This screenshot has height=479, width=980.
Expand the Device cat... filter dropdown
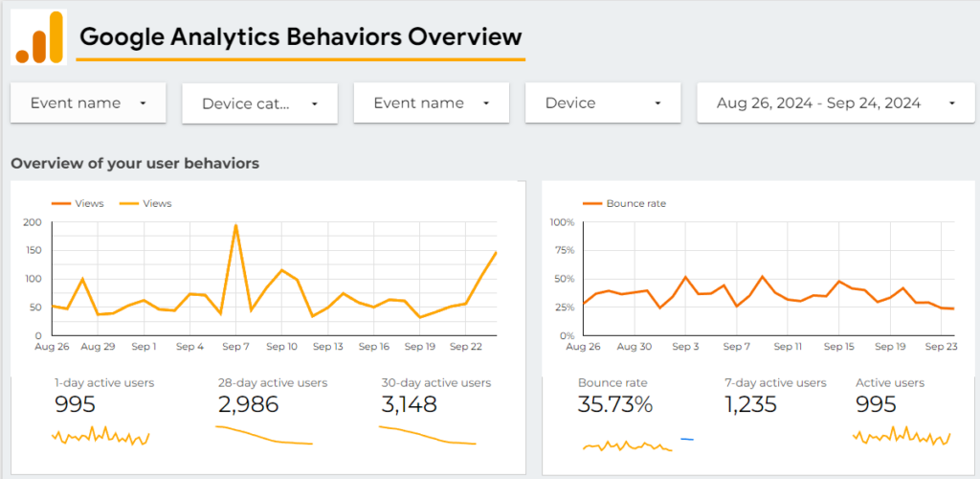260,103
